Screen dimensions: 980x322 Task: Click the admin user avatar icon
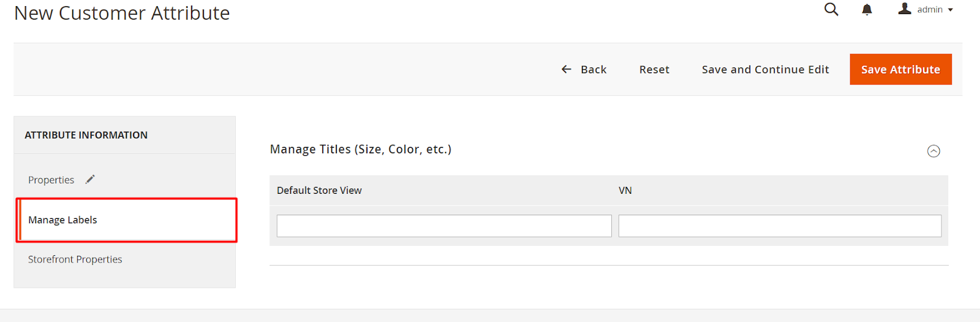click(905, 9)
